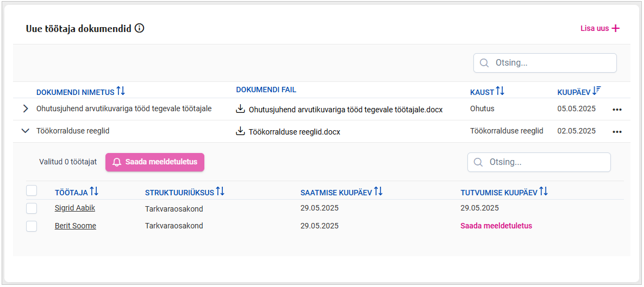Open three-dot menu for Ohutusjuhend row
This screenshot has height=287, width=644.
click(x=617, y=110)
